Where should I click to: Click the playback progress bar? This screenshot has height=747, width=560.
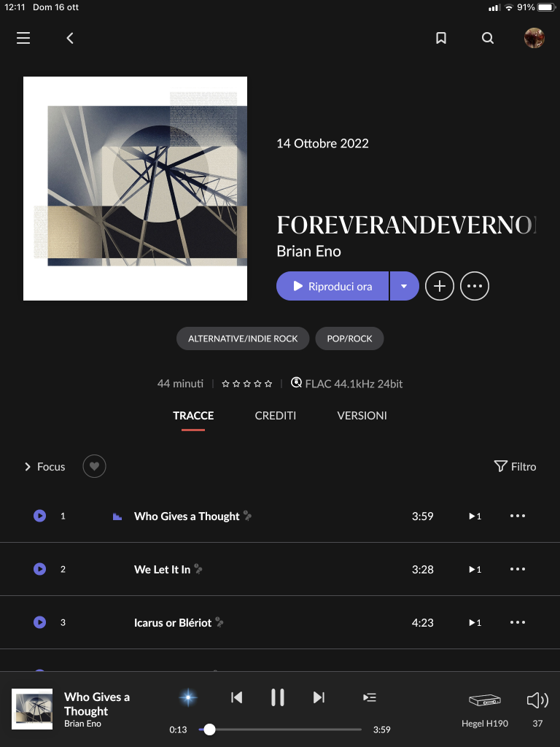[x=281, y=729]
